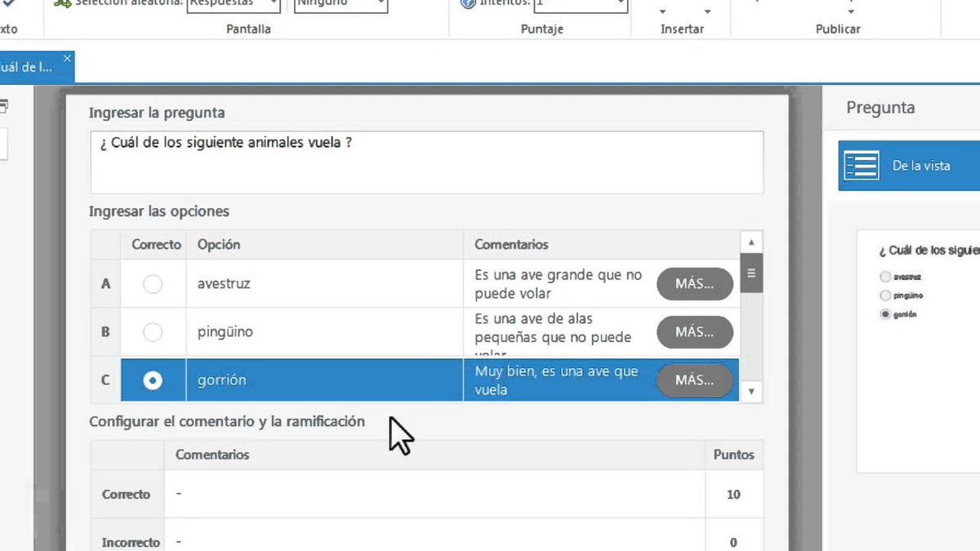Image resolution: width=980 pixels, height=551 pixels.
Task: Select the correct radio for gorrión
Action: pyautogui.click(x=153, y=380)
